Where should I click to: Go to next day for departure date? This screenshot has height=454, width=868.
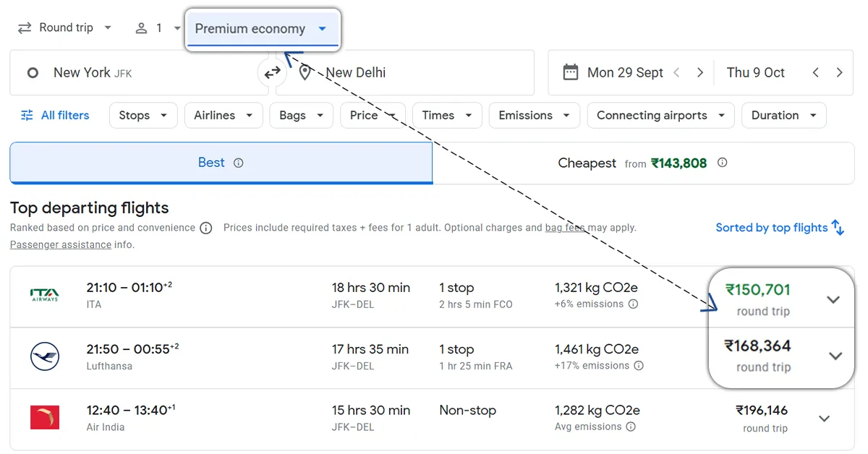[x=699, y=72]
